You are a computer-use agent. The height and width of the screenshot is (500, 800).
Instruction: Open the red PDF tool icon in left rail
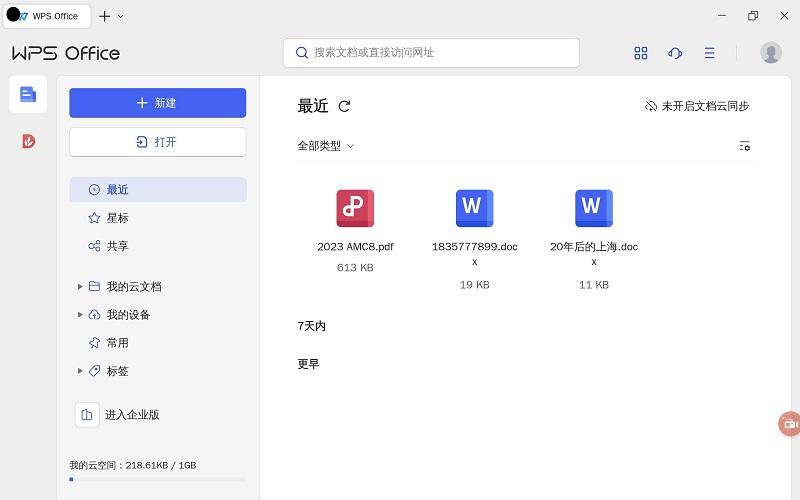pyautogui.click(x=28, y=141)
